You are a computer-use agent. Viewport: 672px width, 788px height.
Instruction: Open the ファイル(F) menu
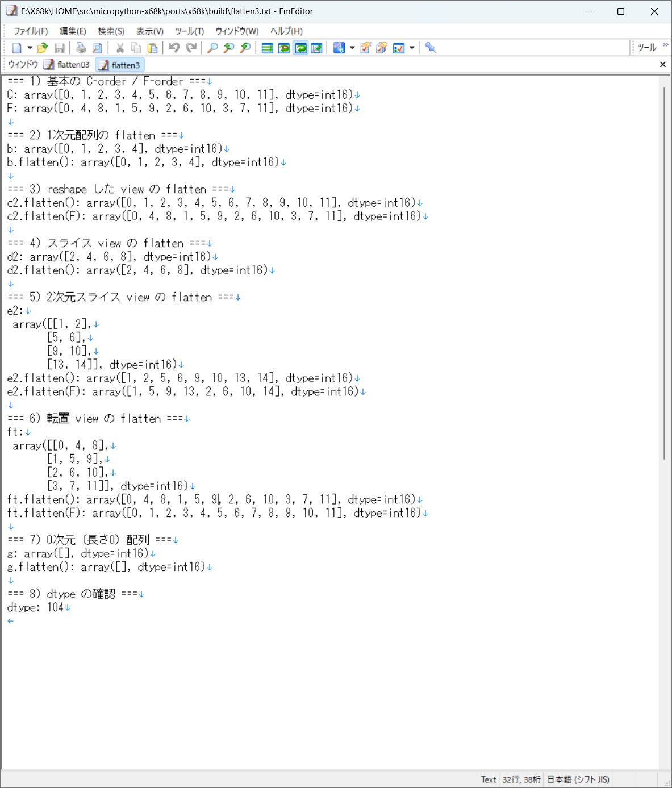click(x=31, y=31)
